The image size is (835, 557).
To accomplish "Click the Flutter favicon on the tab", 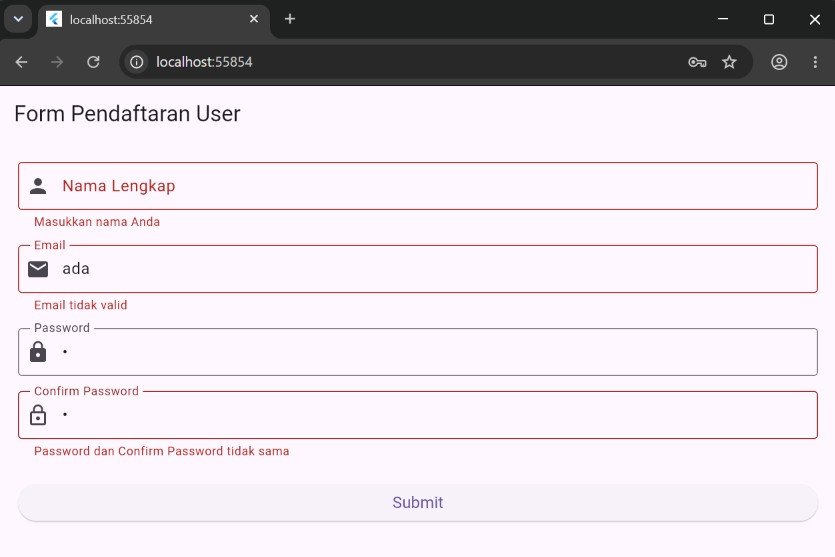I will pyautogui.click(x=54, y=19).
